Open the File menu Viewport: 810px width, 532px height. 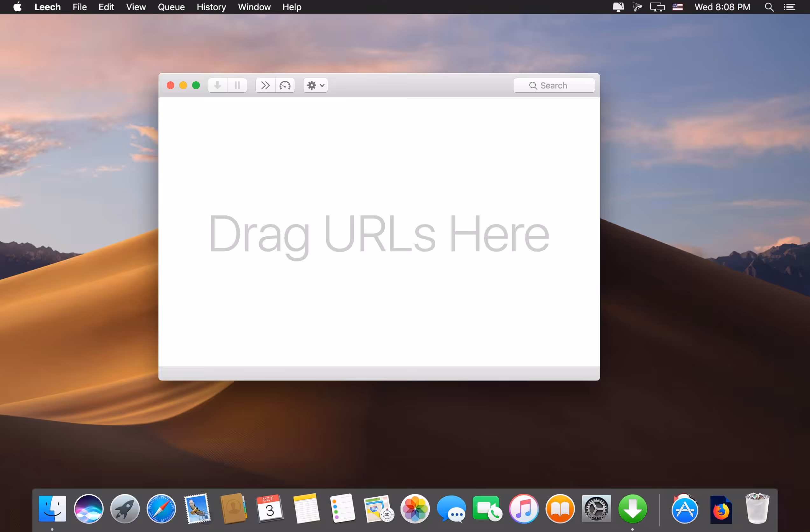click(80, 7)
